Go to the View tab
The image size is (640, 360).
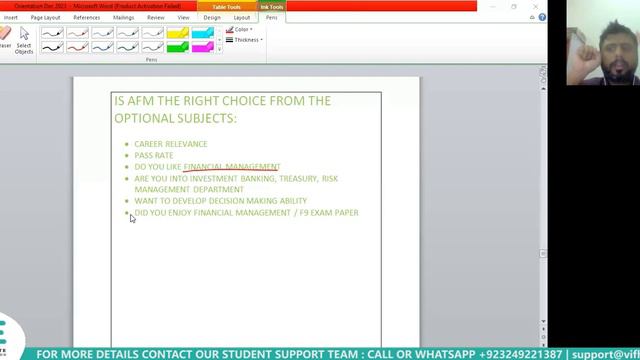click(183, 18)
